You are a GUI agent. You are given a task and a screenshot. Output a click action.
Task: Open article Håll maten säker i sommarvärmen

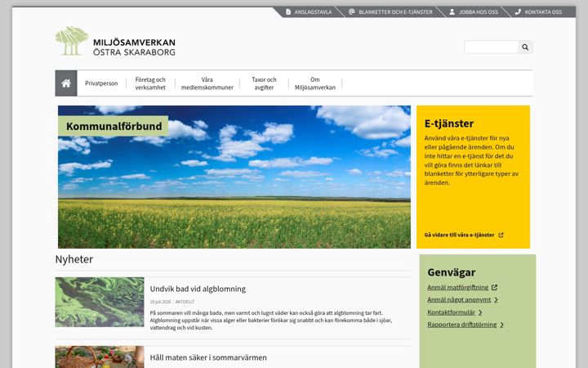(x=208, y=357)
